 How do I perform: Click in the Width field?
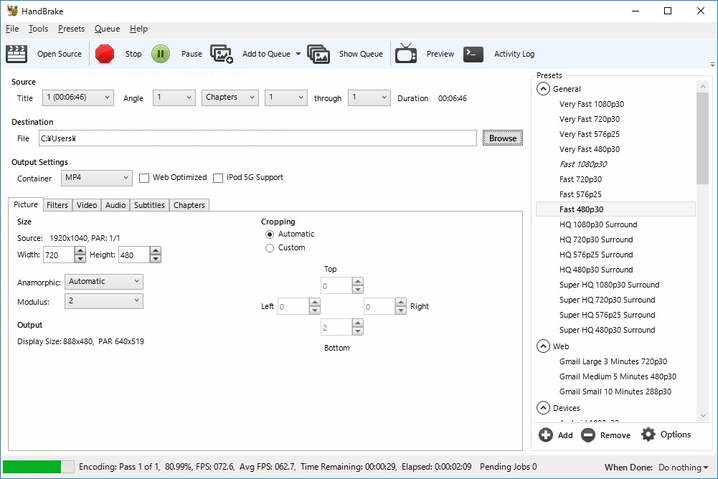(59, 255)
